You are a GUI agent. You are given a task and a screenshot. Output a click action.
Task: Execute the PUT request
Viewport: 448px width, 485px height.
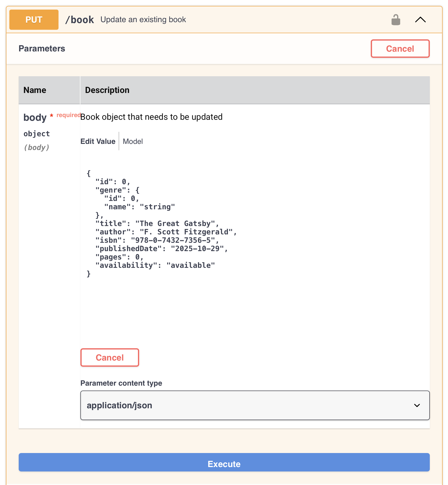click(x=224, y=464)
